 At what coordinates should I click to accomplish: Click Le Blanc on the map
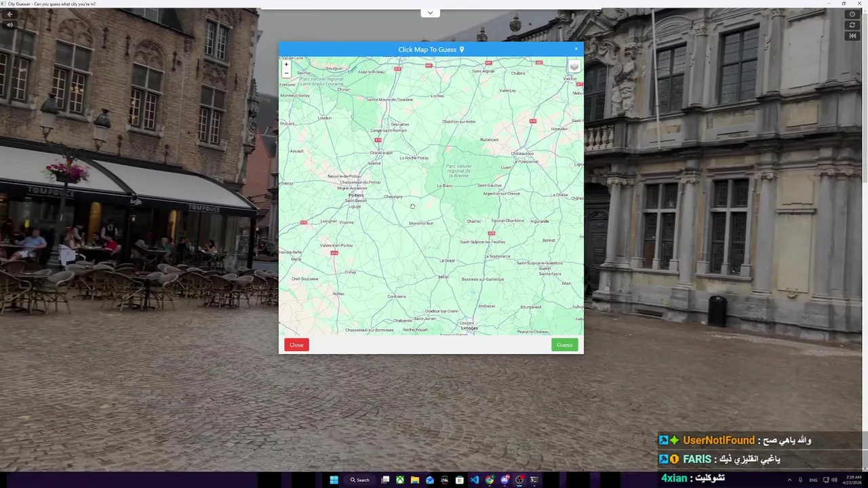click(x=445, y=186)
